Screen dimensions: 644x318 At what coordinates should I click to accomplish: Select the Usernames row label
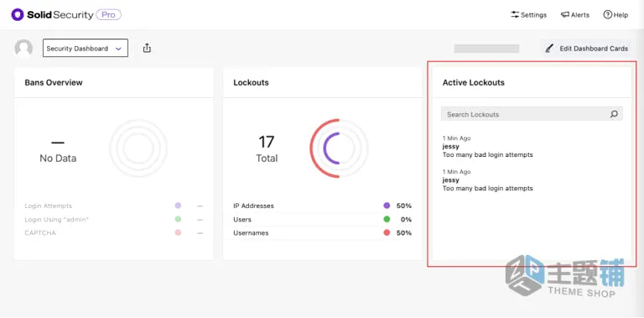tap(251, 233)
